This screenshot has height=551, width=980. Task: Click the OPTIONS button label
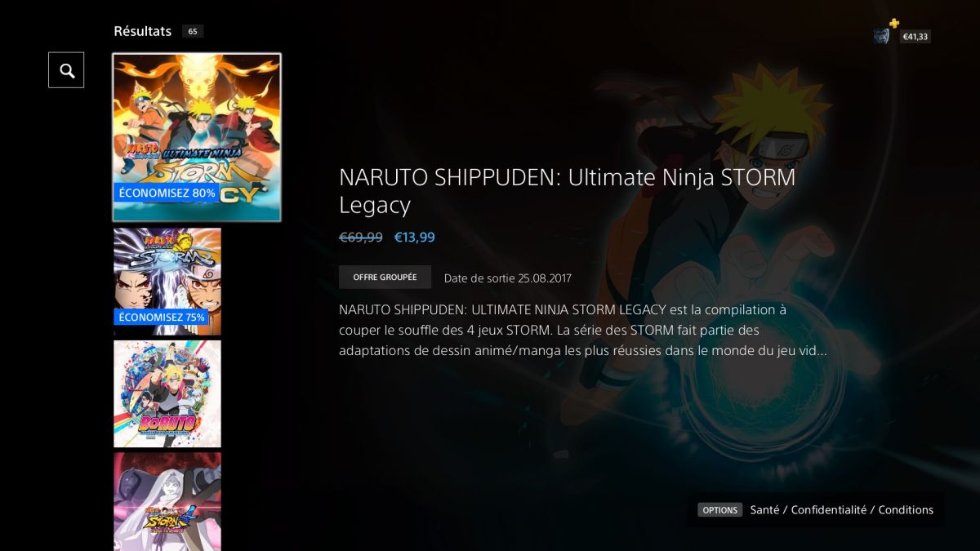[x=719, y=509]
